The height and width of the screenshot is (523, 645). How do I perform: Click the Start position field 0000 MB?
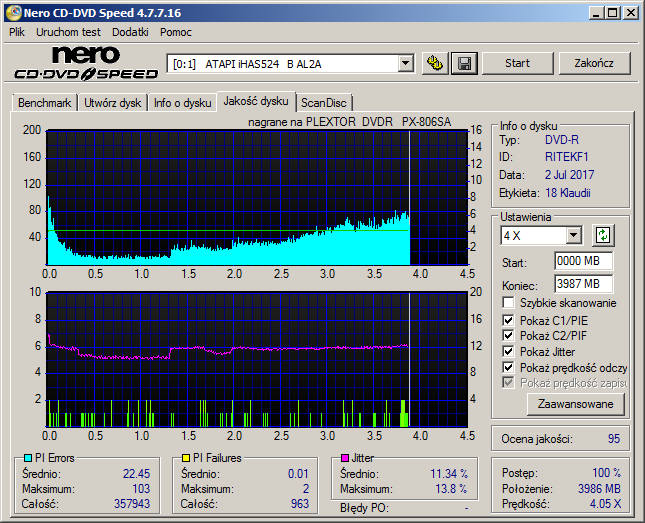[583, 261]
